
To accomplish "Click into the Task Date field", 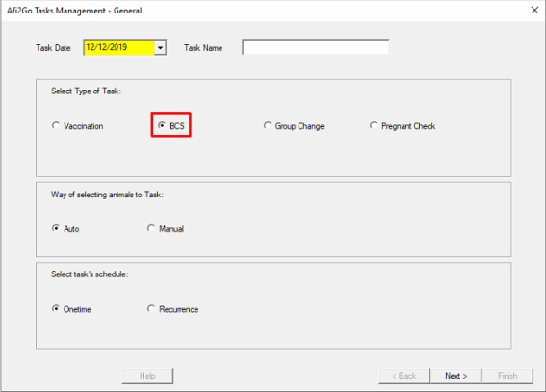I will pos(119,48).
